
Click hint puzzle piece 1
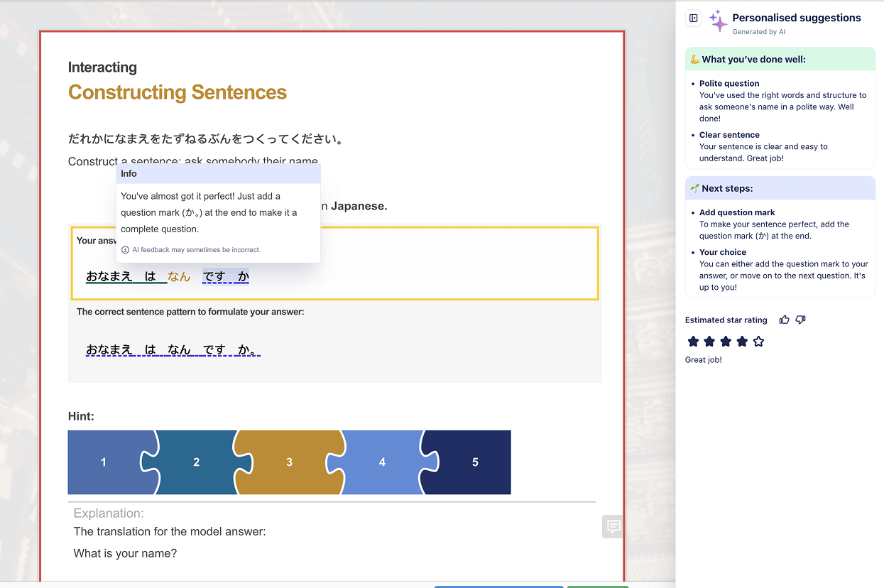(x=104, y=462)
